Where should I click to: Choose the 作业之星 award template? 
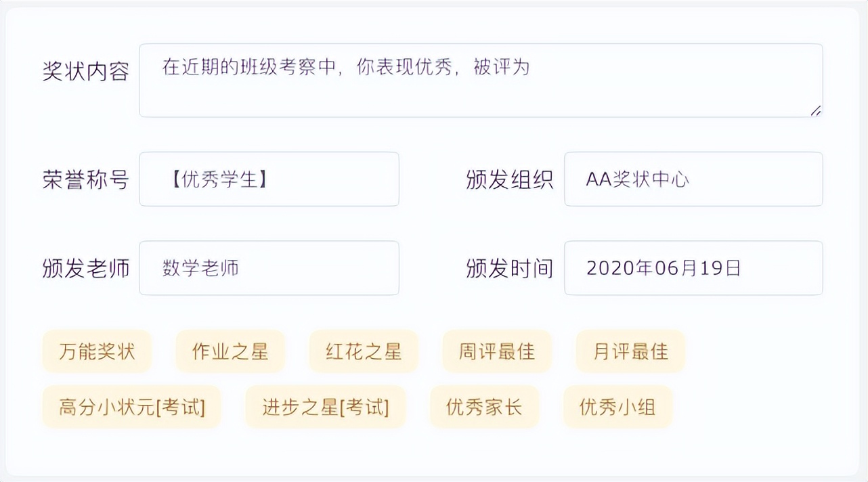[230, 351]
